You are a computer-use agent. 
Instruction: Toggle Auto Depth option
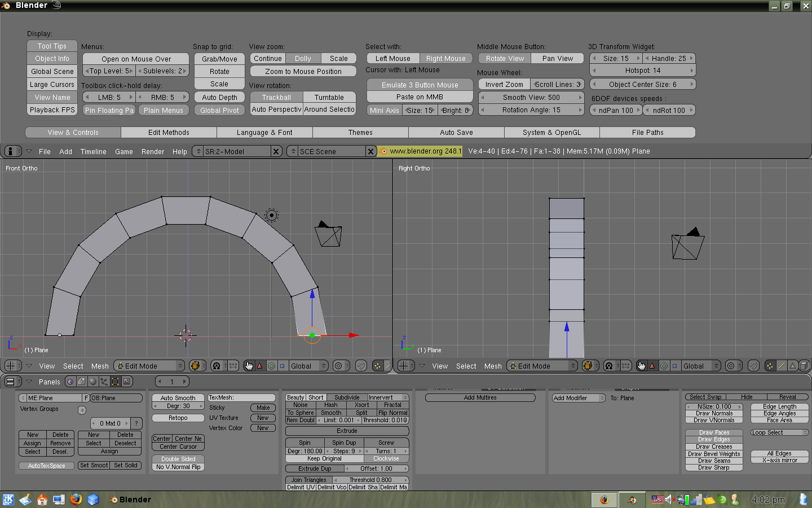(x=219, y=98)
